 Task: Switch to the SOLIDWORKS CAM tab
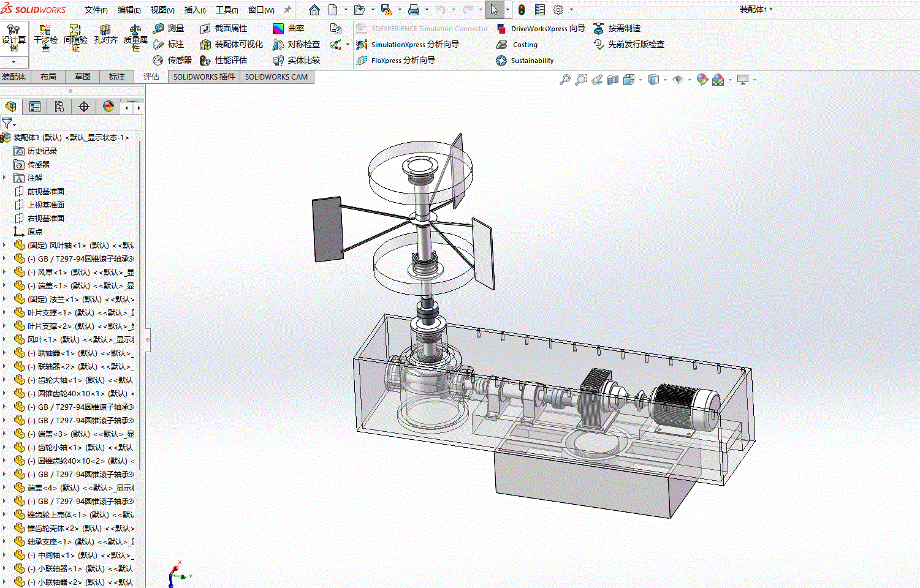[x=276, y=77]
